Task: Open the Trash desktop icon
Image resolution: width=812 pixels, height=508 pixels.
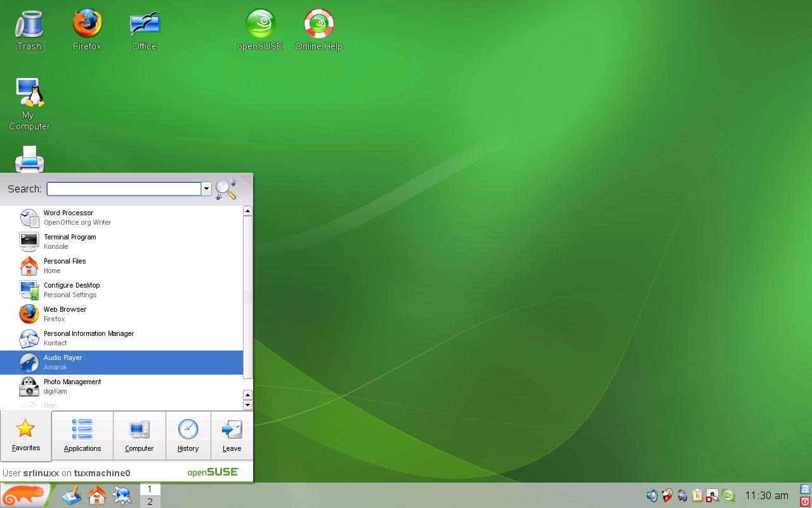Action: 29,30
